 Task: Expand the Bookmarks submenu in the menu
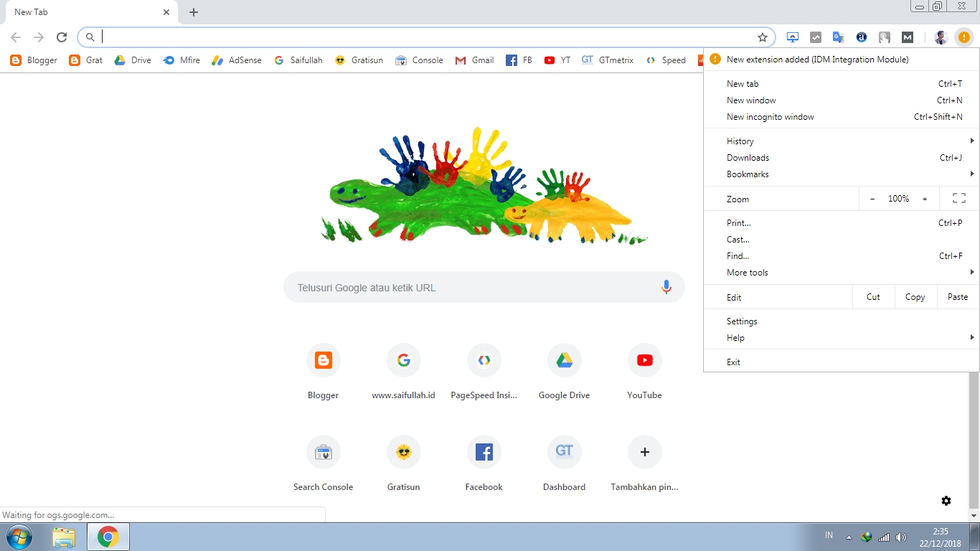tap(842, 174)
